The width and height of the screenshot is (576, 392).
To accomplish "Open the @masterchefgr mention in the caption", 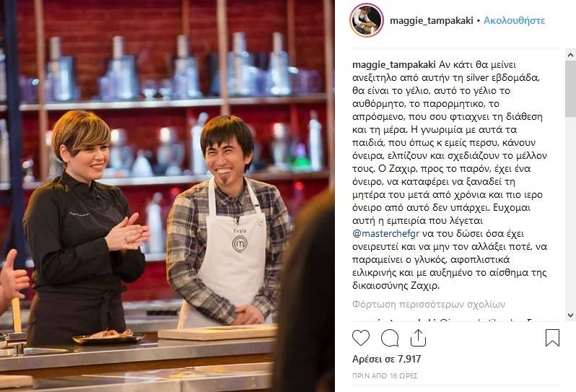I will [385, 234].
